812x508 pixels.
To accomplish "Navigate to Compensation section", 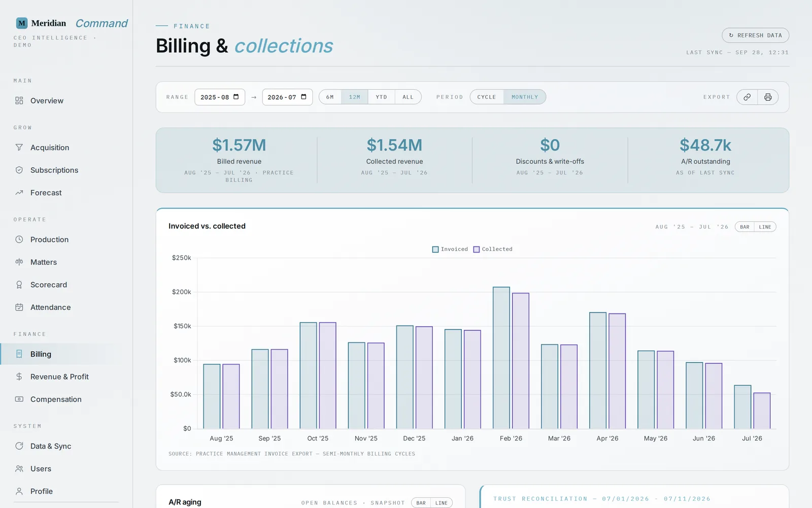I will tap(56, 399).
